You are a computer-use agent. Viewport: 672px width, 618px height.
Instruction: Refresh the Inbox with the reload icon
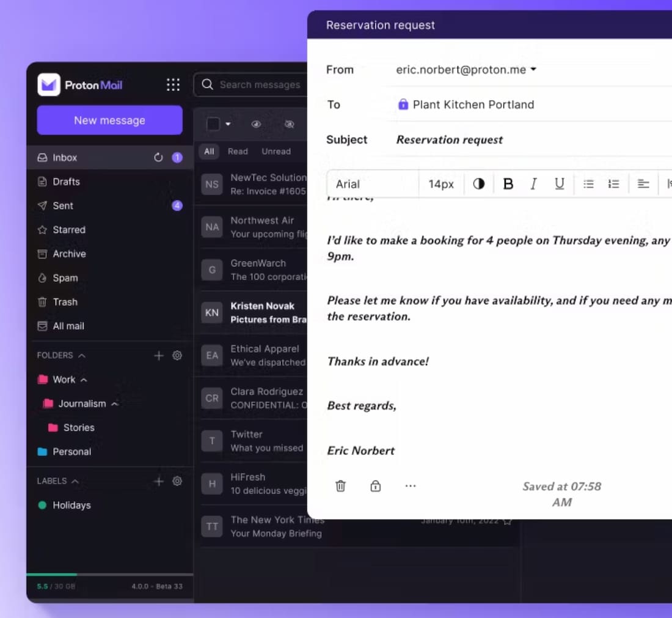158,157
